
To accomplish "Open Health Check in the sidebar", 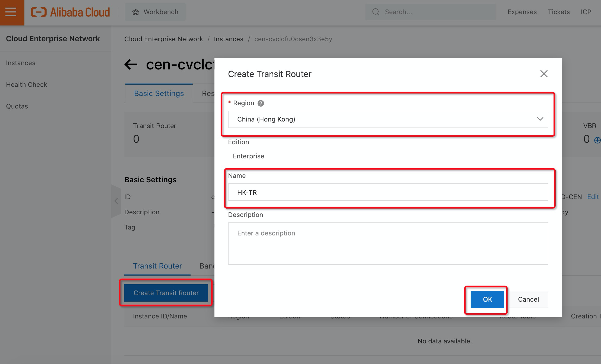I will point(27,85).
